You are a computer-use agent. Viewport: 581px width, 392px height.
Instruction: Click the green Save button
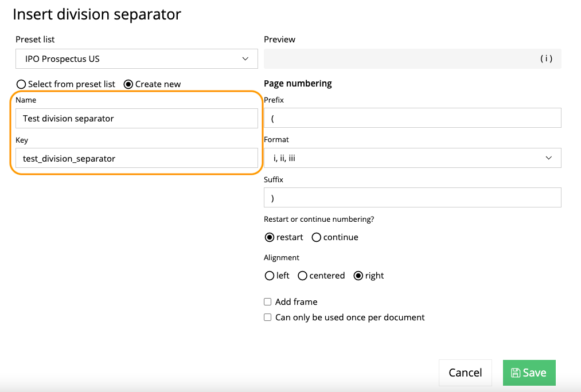pyautogui.click(x=529, y=373)
